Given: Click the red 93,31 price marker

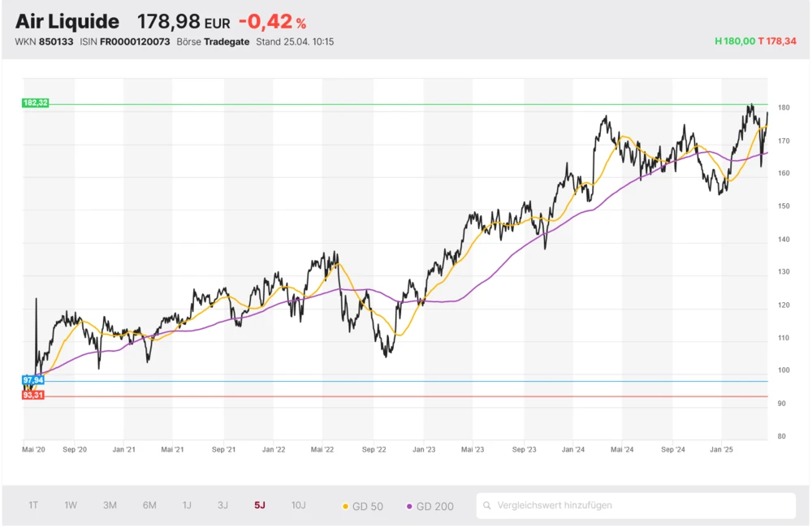Looking at the screenshot, I should click(x=34, y=394).
